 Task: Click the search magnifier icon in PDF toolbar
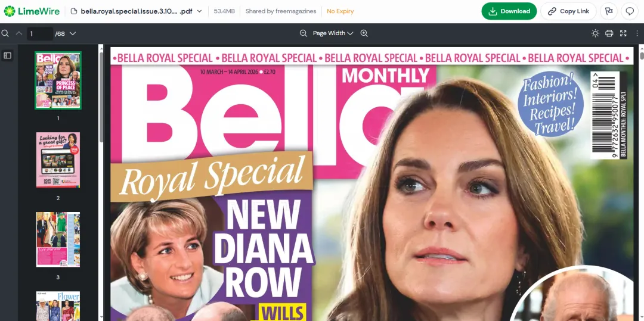(5, 33)
